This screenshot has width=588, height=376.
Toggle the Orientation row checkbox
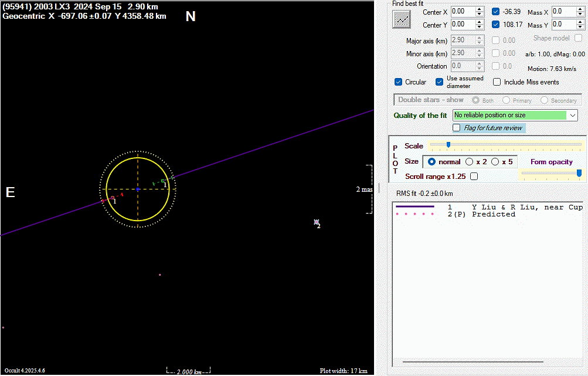coord(496,66)
